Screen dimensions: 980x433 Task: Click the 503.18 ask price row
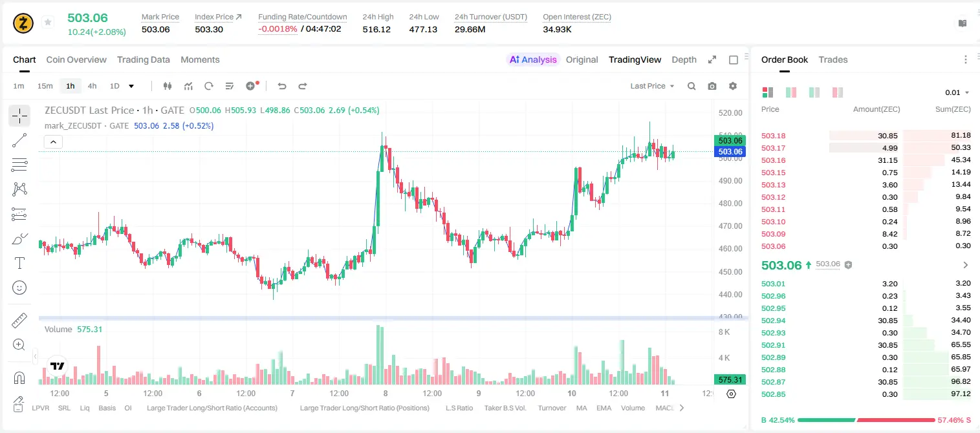(866, 136)
